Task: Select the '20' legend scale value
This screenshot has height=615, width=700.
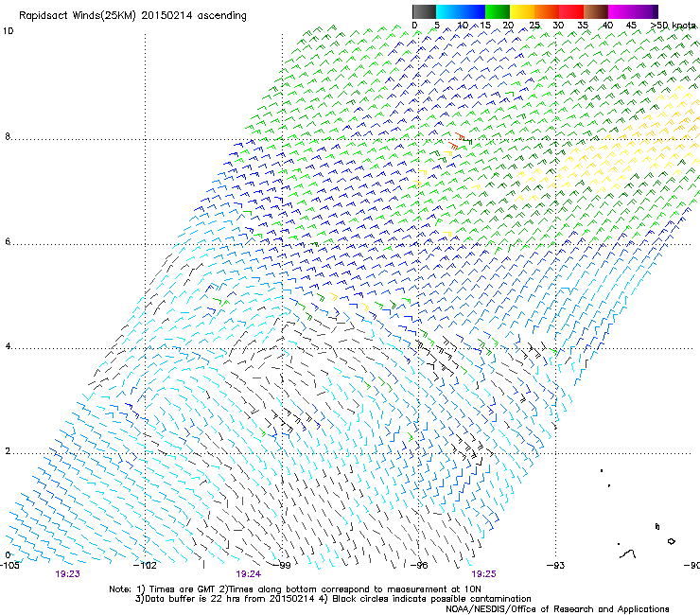Action: point(509,26)
